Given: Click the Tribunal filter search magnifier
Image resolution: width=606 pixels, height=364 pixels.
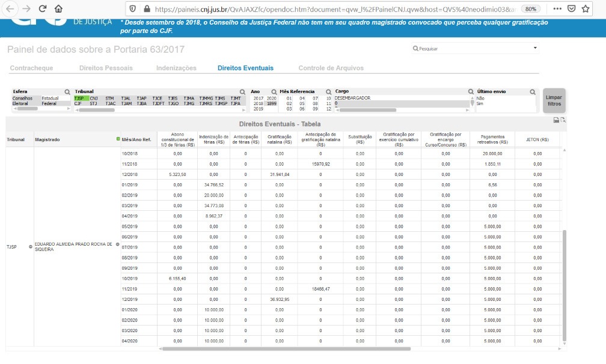Looking at the screenshot, I should [x=243, y=92].
